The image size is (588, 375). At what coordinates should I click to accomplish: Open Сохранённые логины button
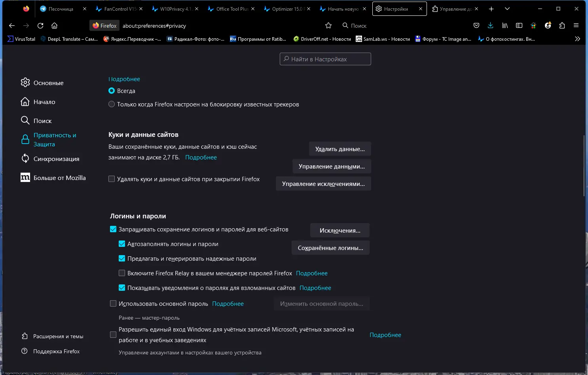point(330,248)
